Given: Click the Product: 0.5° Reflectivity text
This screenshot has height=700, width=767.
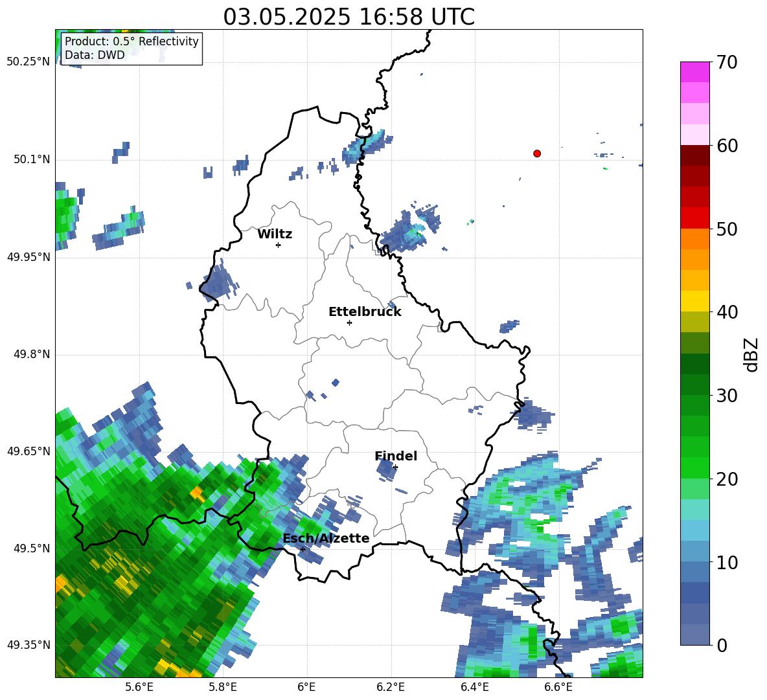Looking at the screenshot, I should coord(132,41).
